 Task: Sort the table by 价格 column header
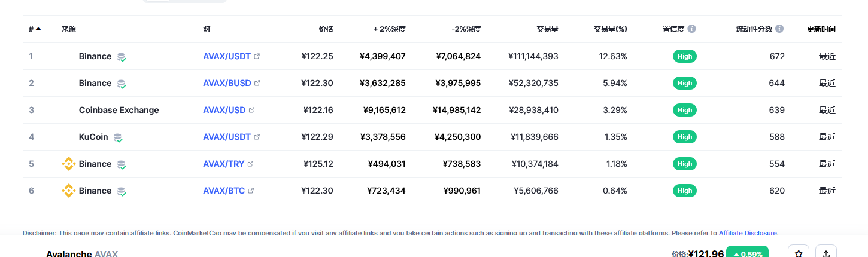pos(326,29)
